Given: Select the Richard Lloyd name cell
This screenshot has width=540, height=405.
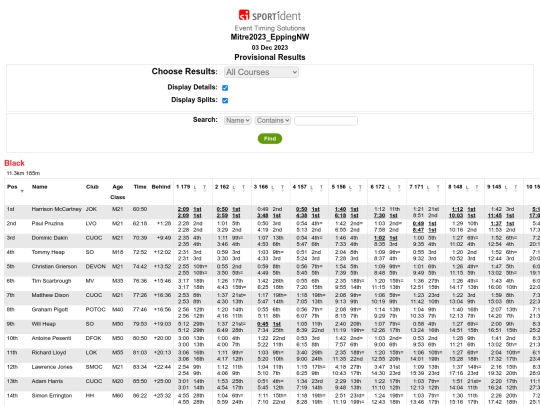Looking at the screenshot, I should [49, 353].
